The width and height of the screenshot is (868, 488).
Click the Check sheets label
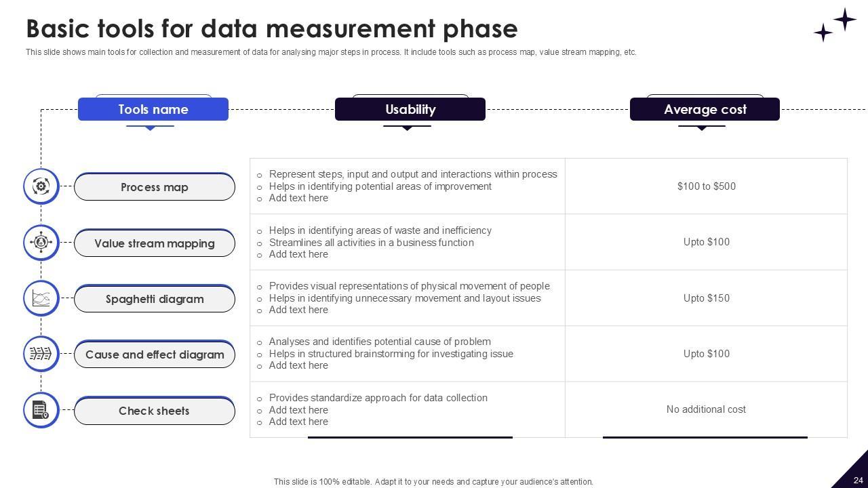point(155,411)
